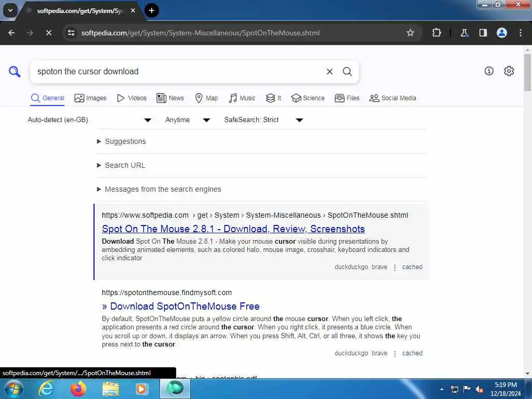
Task: Open more options dots for findmysoft result
Action: pyautogui.click(x=395, y=353)
